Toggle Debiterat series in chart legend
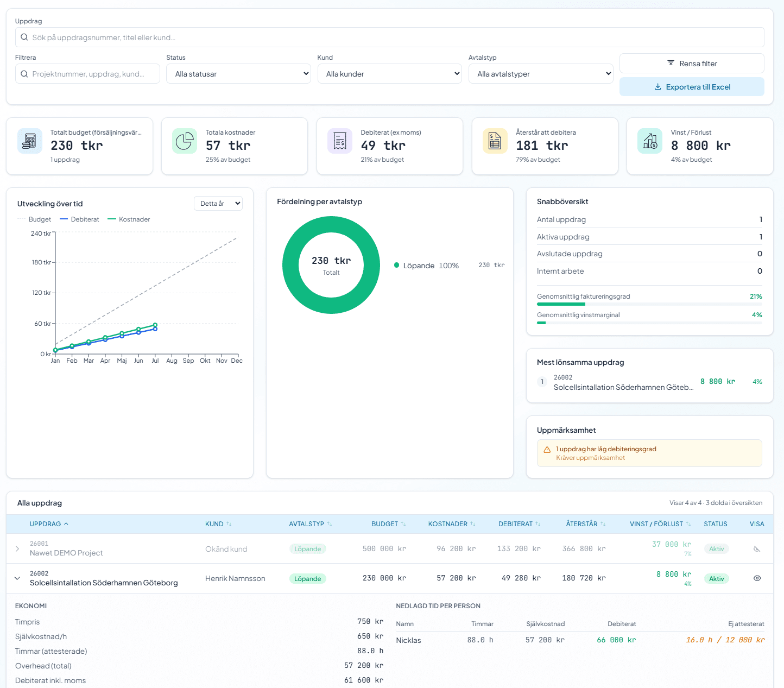 pyautogui.click(x=79, y=219)
